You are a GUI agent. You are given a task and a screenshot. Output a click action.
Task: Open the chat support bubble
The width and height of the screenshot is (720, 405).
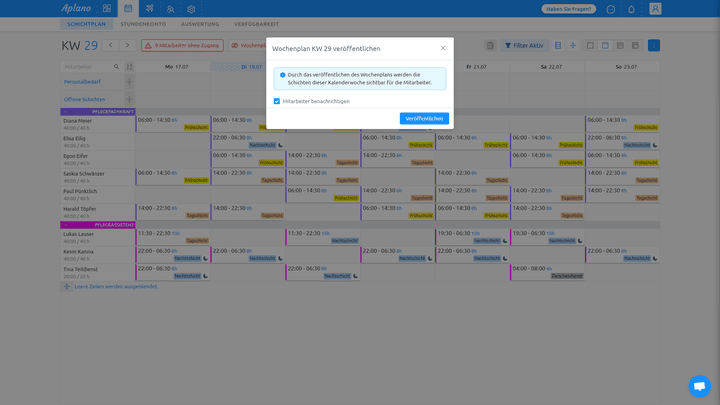point(699,385)
